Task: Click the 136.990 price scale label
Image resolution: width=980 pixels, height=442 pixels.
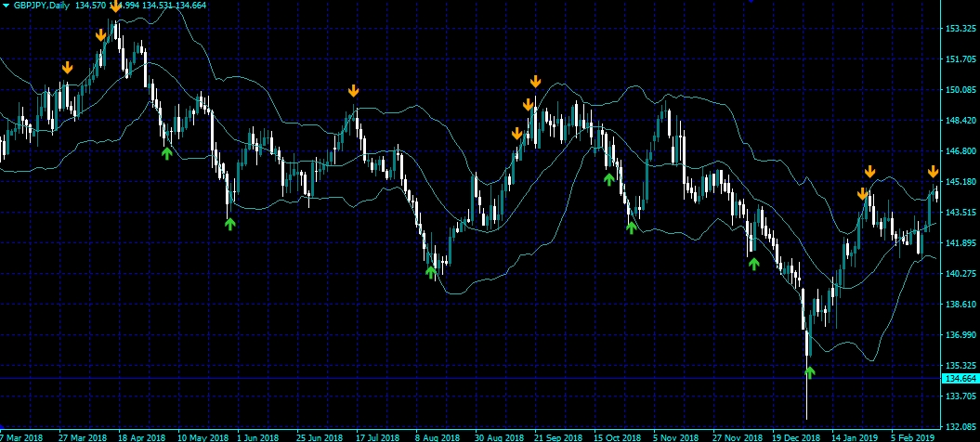Action: pyautogui.click(x=960, y=335)
